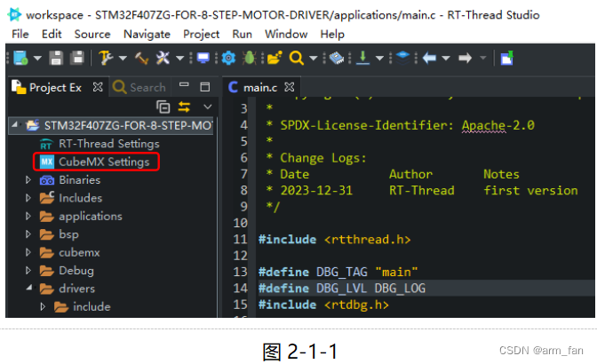Expand the Binaries node

28,179
